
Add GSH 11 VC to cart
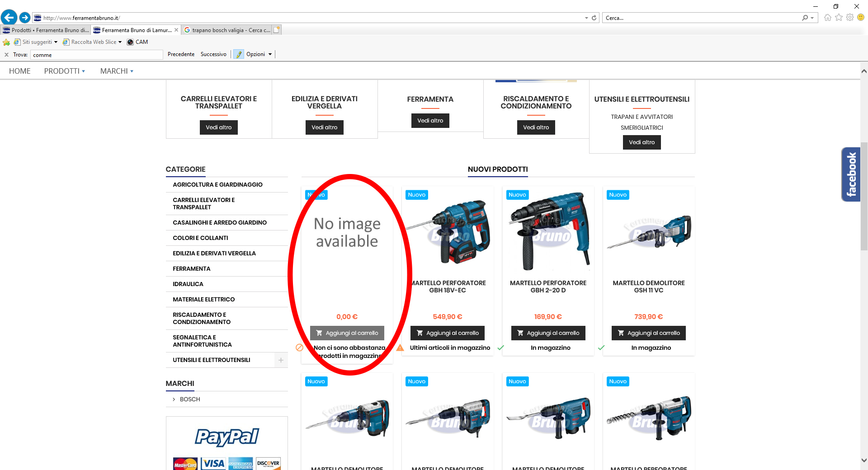(x=649, y=333)
